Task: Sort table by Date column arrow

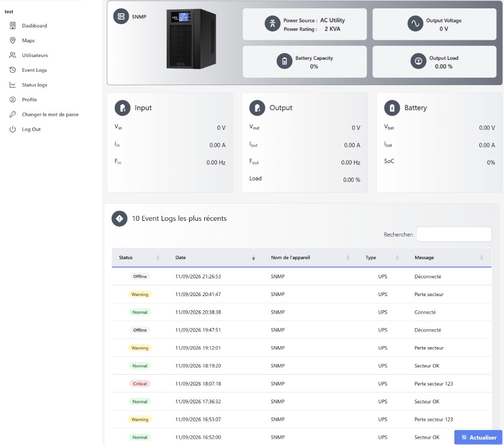Action: pos(253,258)
